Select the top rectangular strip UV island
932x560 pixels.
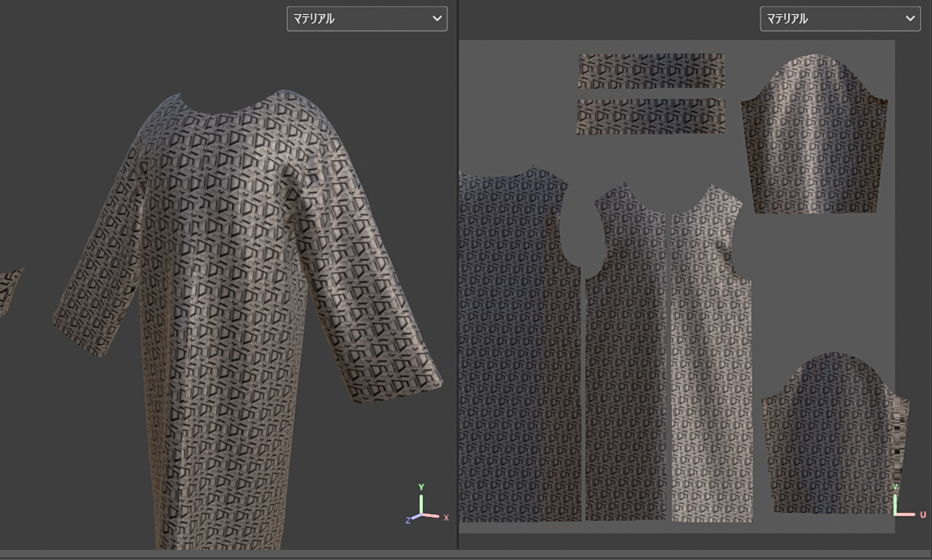(x=651, y=71)
